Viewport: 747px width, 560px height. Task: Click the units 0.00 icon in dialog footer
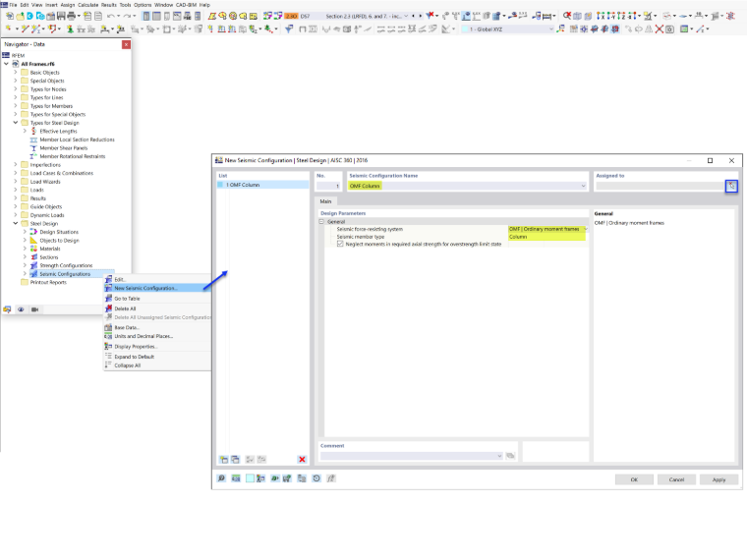pyautogui.click(x=236, y=478)
